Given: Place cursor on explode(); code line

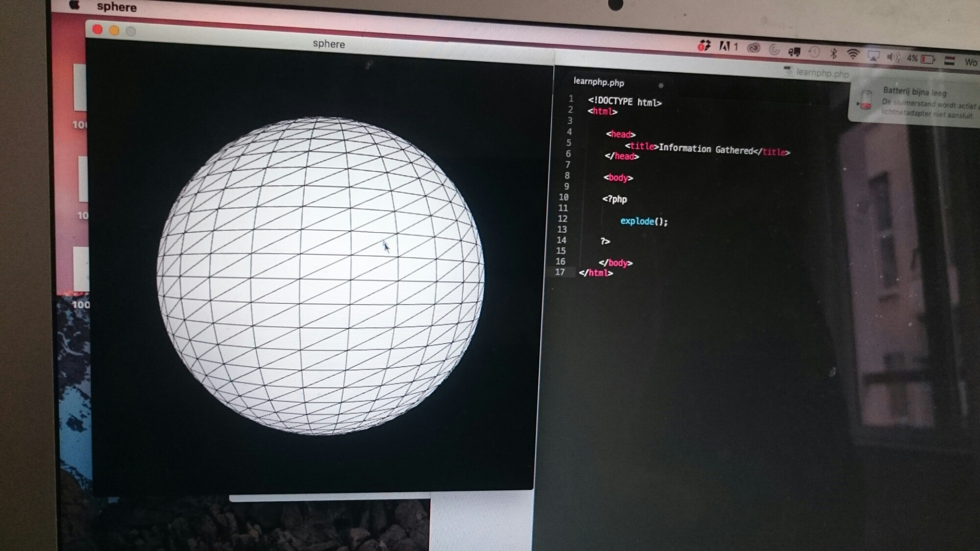Looking at the screenshot, I should click(x=644, y=221).
